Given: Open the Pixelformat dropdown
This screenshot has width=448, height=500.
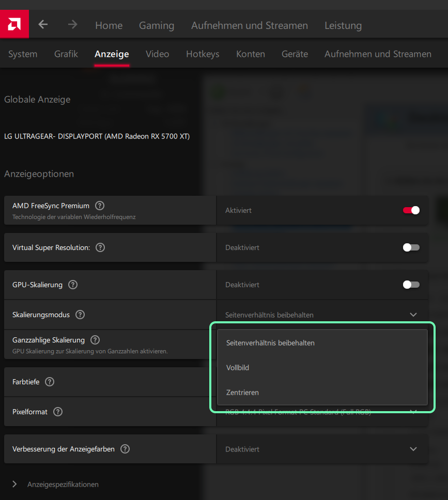Looking at the screenshot, I should click(413, 412).
